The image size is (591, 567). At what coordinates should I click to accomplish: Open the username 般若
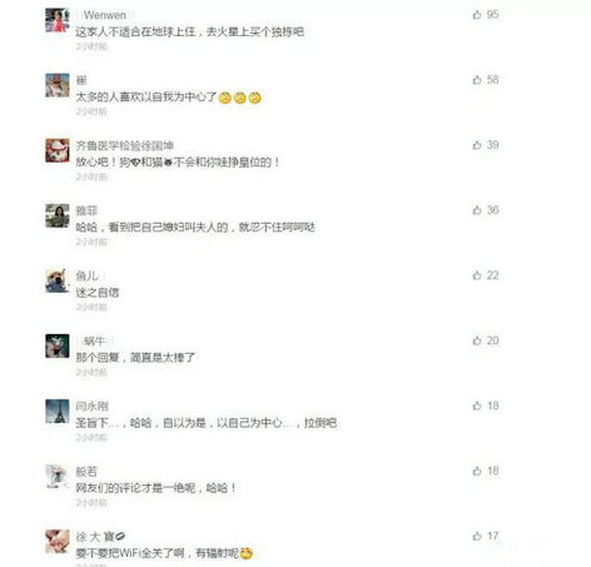click(x=87, y=471)
